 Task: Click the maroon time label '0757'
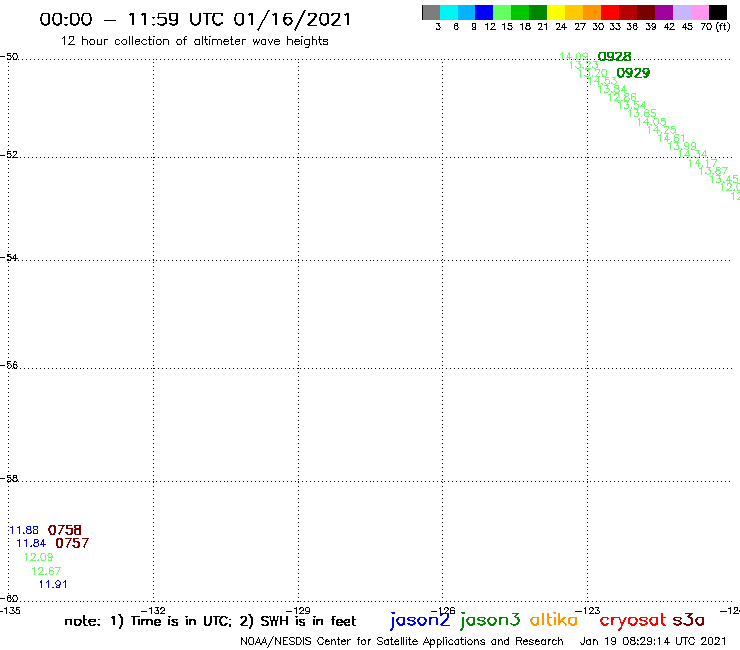coord(72,543)
